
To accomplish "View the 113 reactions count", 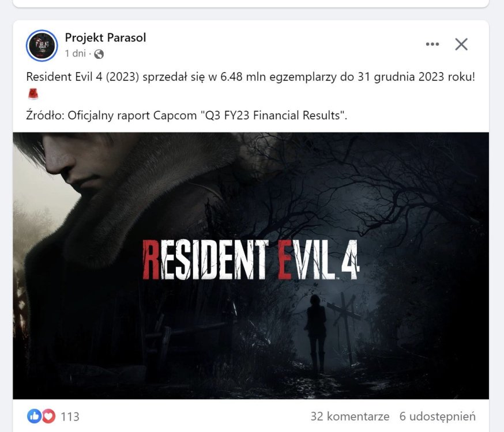I will pos(70,416).
